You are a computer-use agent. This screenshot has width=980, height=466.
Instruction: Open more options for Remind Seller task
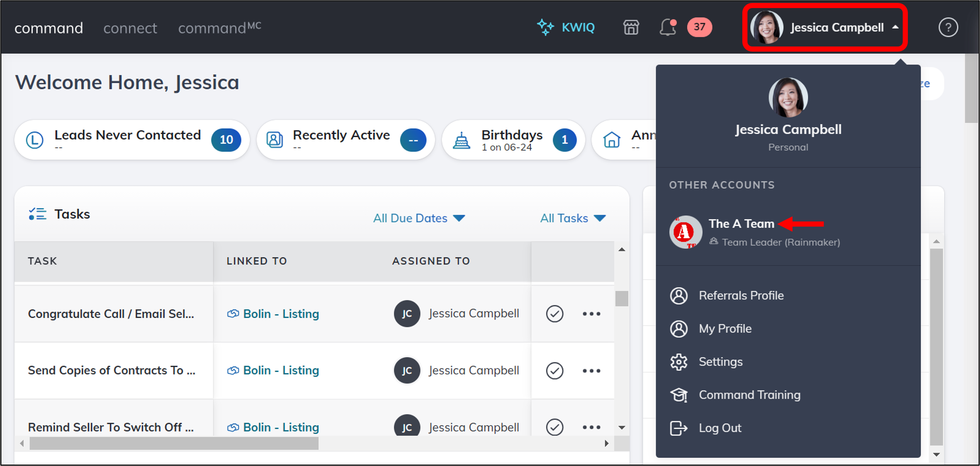pos(591,427)
